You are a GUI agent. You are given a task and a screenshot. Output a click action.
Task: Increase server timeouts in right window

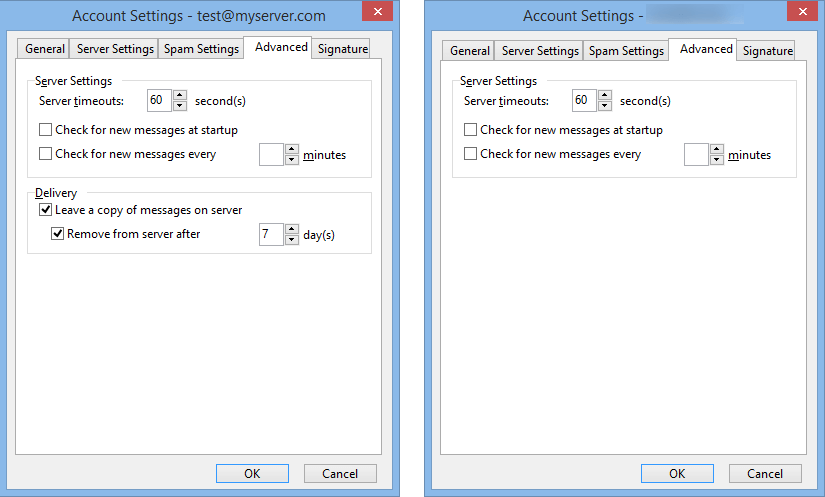click(605, 95)
